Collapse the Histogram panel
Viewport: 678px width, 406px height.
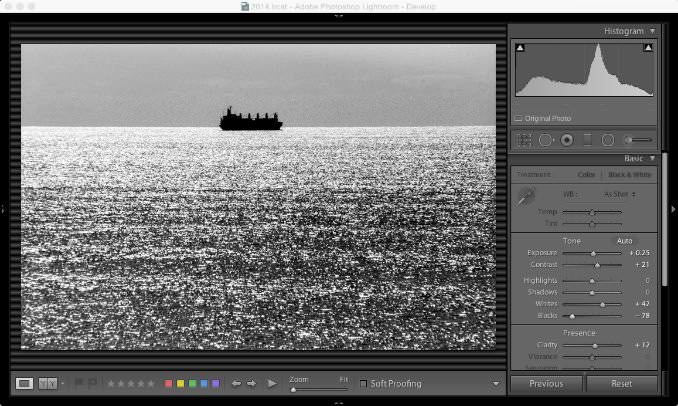[652, 31]
